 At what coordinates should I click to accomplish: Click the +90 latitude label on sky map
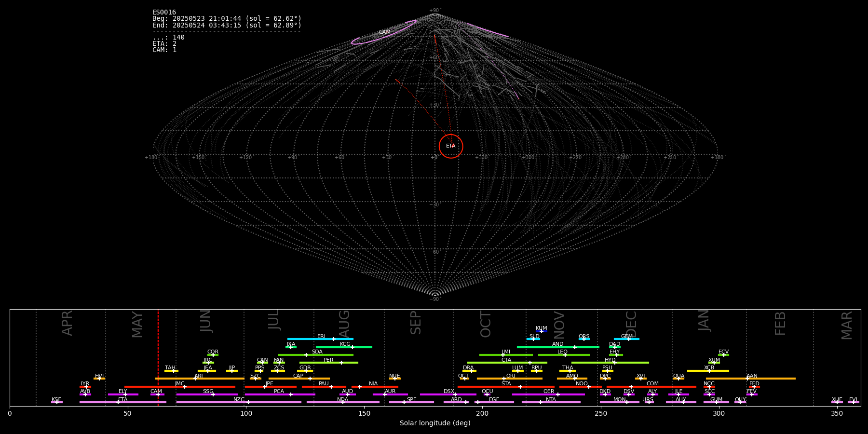[x=435, y=10]
